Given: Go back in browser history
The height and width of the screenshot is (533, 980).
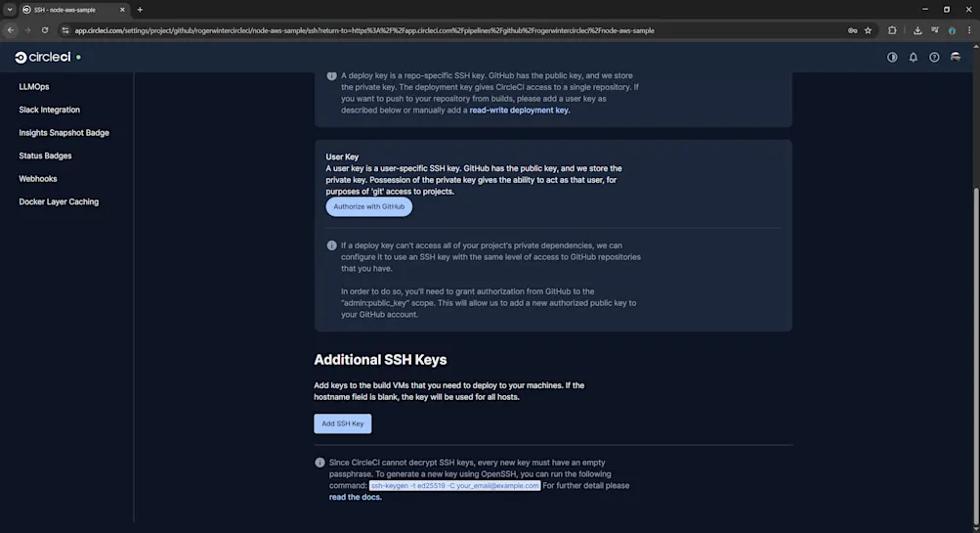Looking at the screenshot, I should [11, 30].
